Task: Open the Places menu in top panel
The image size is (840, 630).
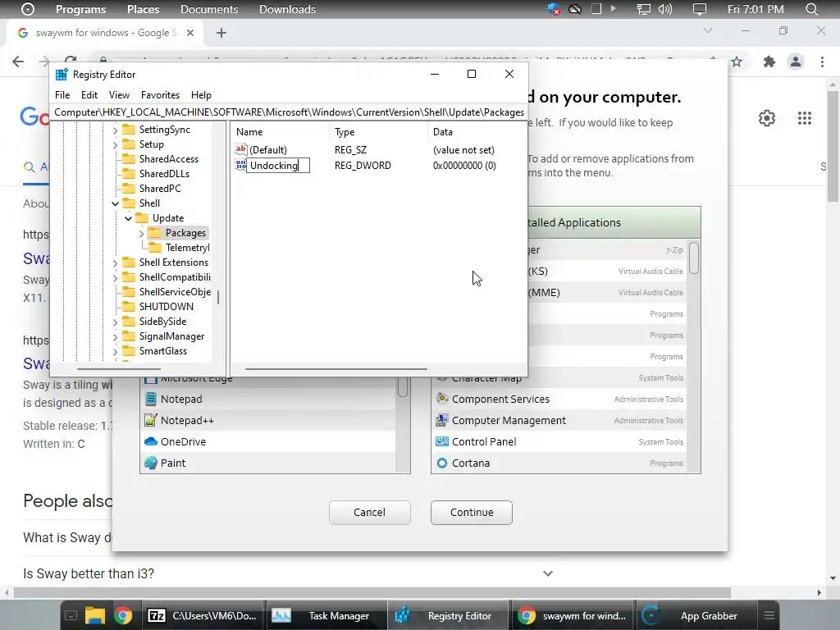Action: (x=143, y=9)
